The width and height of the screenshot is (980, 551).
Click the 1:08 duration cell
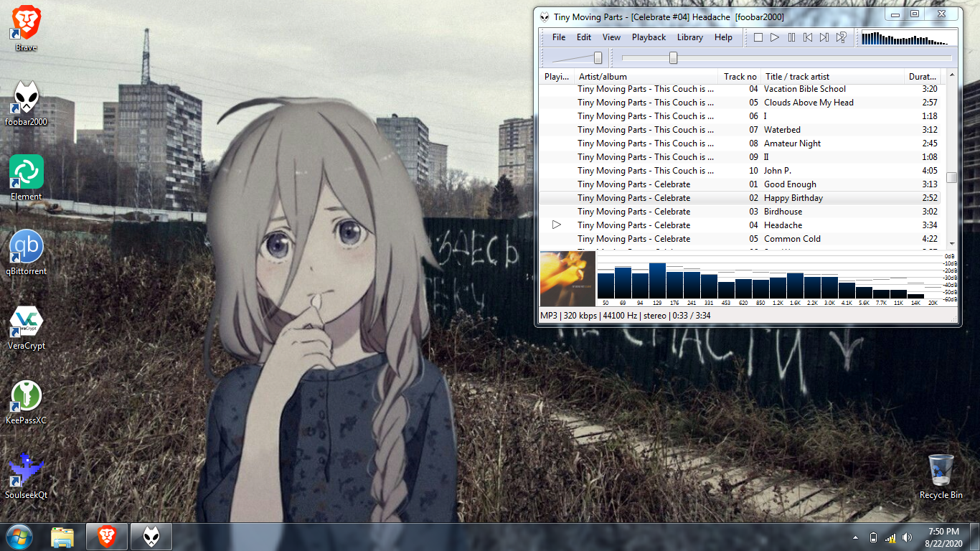pyautogui.click(x=930, y=157)
